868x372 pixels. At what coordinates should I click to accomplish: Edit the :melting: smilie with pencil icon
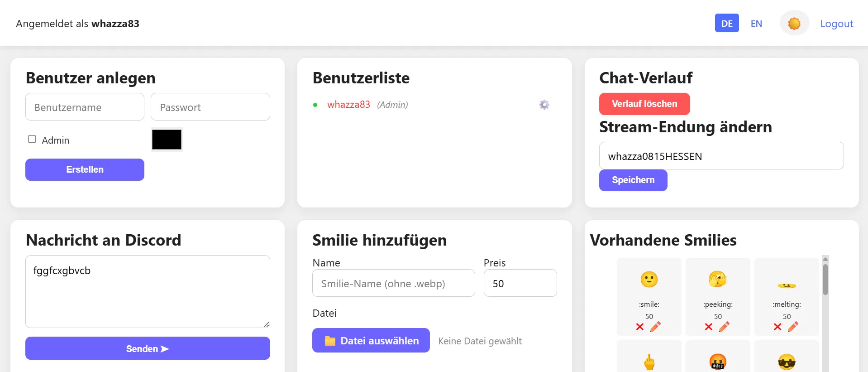(793, 327)
